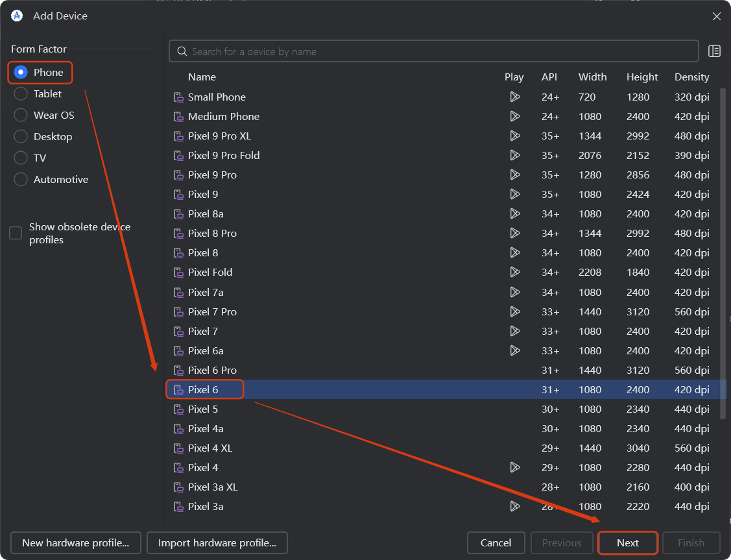This screenshot has height=560, width=731.
Task: Select the Pixel 5 row
Action: click(x=446, y=409)
